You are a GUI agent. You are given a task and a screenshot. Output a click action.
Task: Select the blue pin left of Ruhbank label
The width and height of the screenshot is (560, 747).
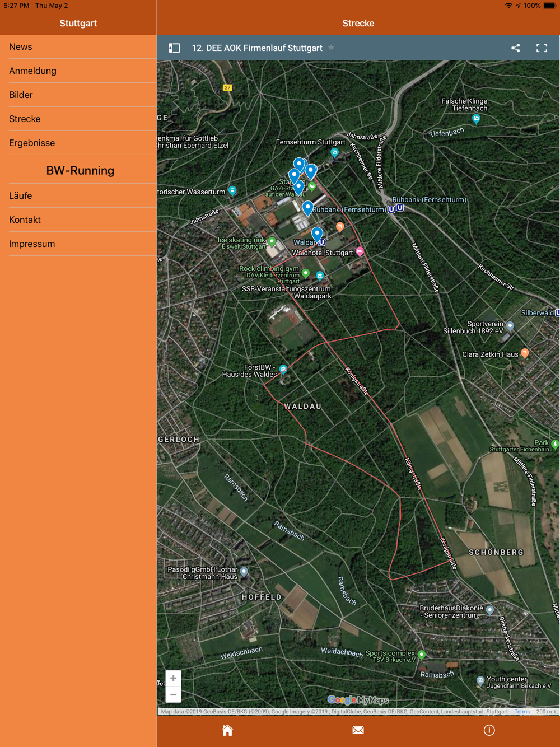(307, 208)
